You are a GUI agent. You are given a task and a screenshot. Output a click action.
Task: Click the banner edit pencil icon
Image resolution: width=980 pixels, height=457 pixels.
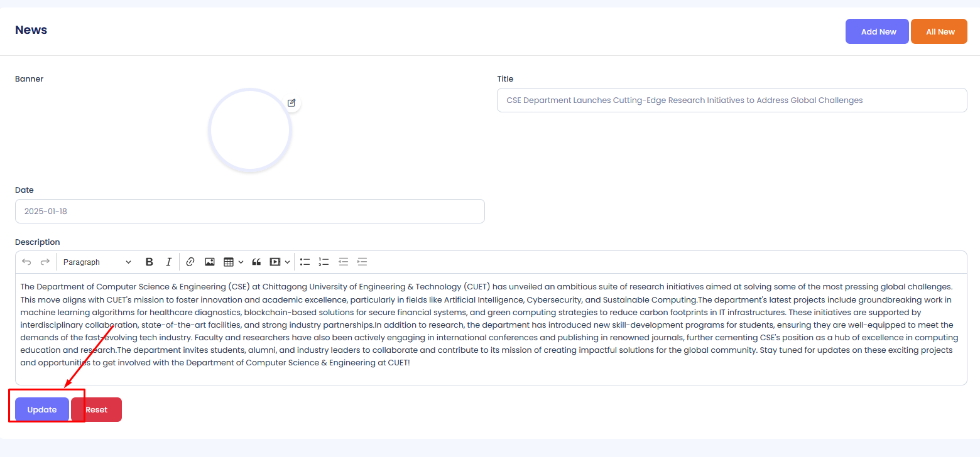291,103
